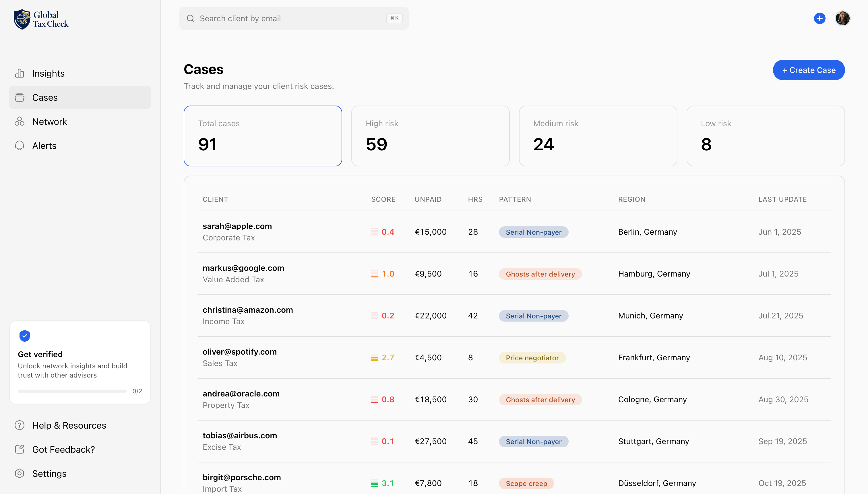This screenshot has height=494, width=868.
Task: Click score bar icon for sarah@apple.com
Action: 374,232
